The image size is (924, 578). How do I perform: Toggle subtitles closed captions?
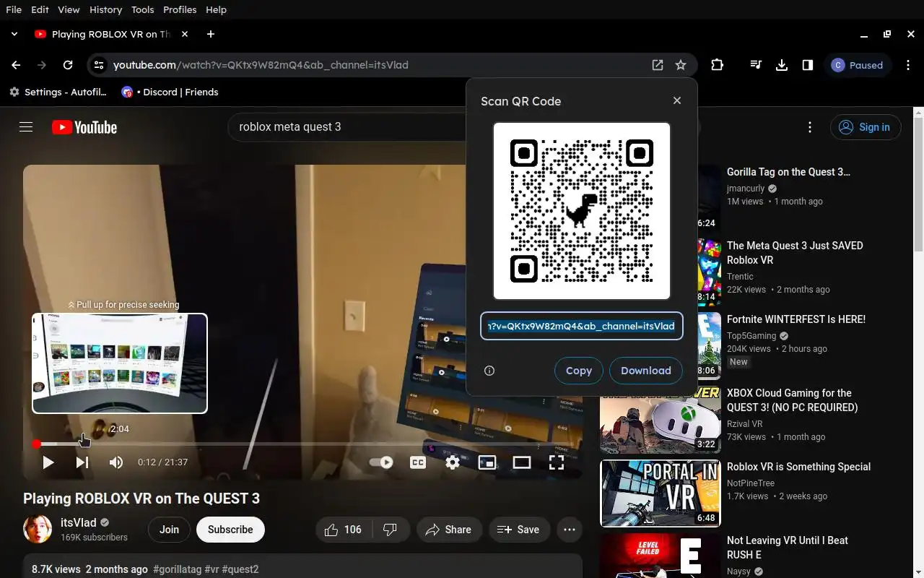click(x=418, y=462)
